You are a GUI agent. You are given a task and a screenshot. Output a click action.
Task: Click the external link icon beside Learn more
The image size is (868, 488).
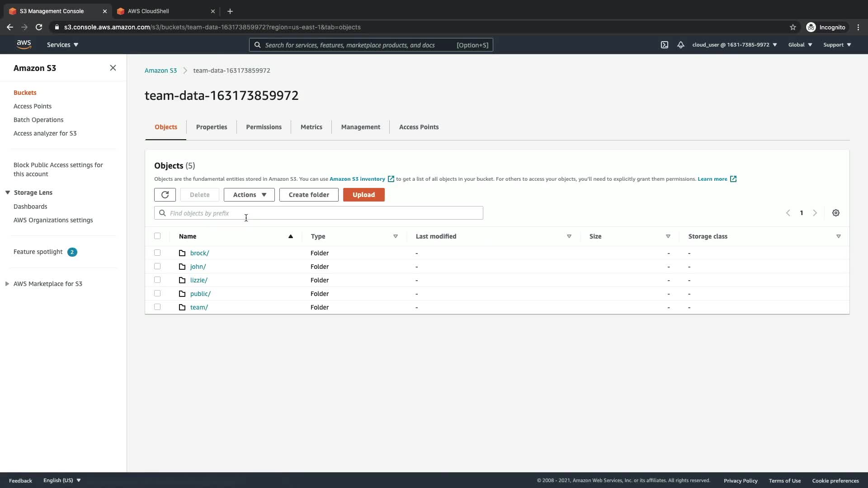(x=733, y=179)
